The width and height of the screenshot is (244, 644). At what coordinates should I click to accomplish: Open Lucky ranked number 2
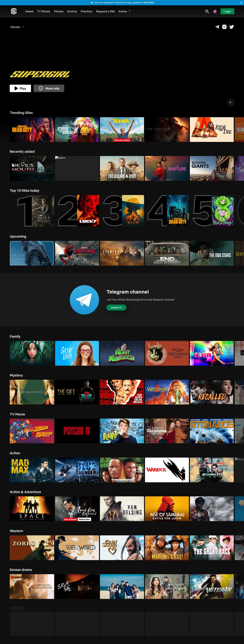[88, 211]
